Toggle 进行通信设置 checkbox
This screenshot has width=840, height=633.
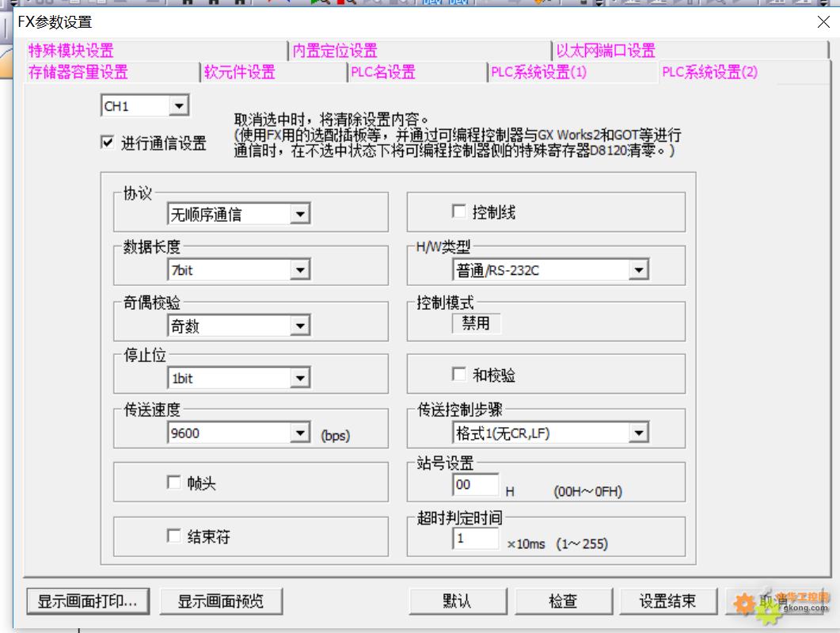(x=108, y=143)
